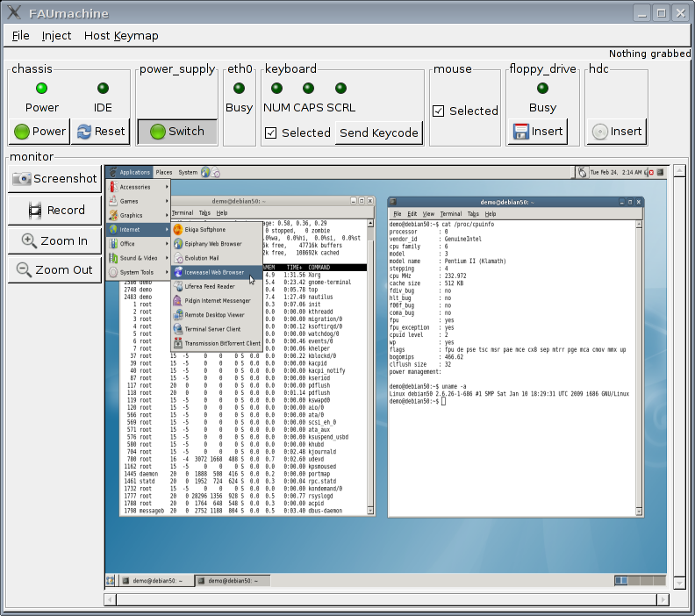Zoom In on the monitor
The image size is (695, 616).
pyautogui.click(x=54, y=240)
